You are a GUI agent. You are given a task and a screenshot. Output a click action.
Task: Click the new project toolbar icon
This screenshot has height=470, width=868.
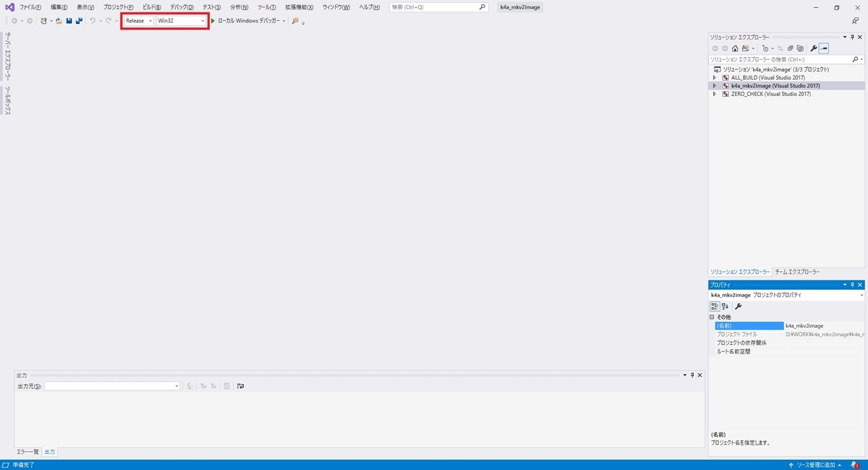coord(44,21)
